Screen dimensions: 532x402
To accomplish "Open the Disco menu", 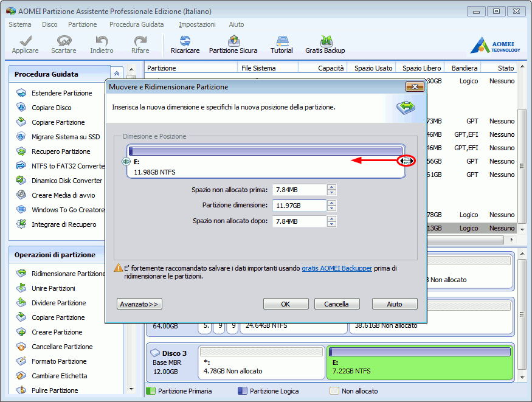I will (49, 24).
